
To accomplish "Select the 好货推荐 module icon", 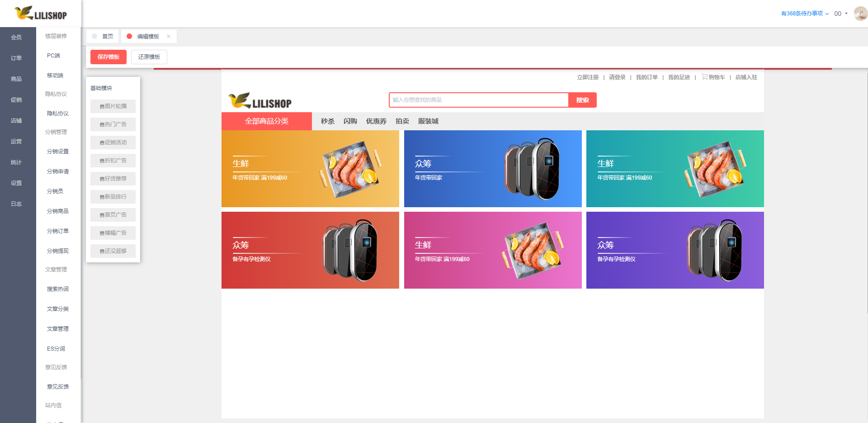I will coord(102,179).
